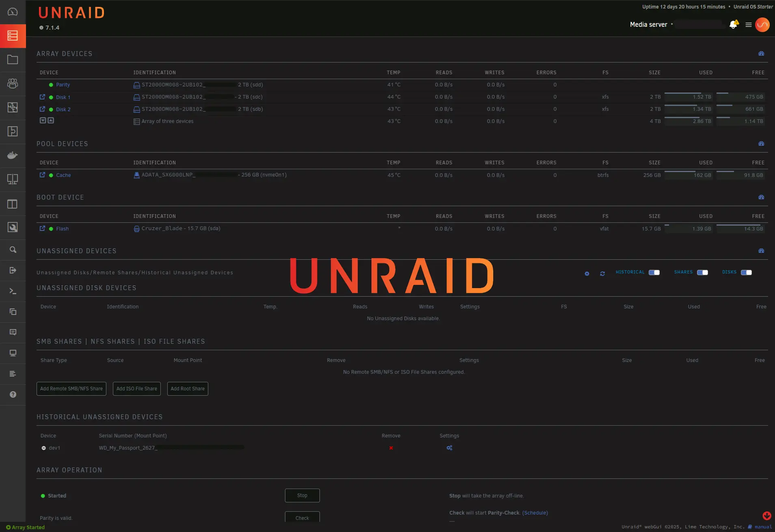Click the Boot Device dashboard gauge icon
Screen dimensions: 775x532
pos(761,197)
